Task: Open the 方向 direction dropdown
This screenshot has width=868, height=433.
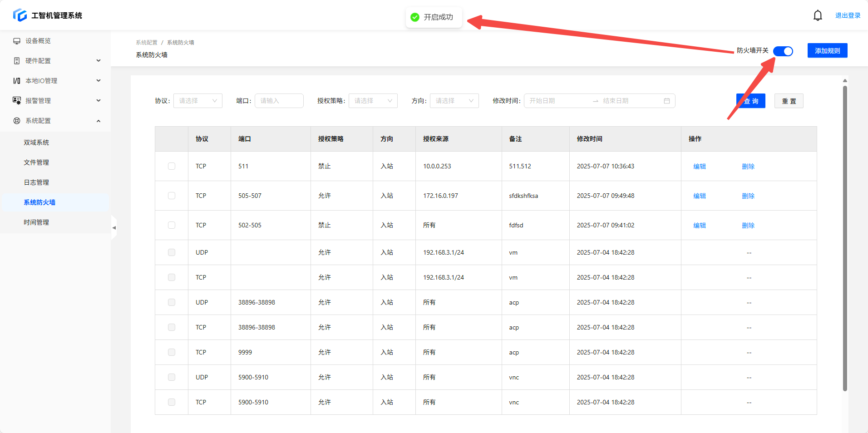Action: click(454, 101)
